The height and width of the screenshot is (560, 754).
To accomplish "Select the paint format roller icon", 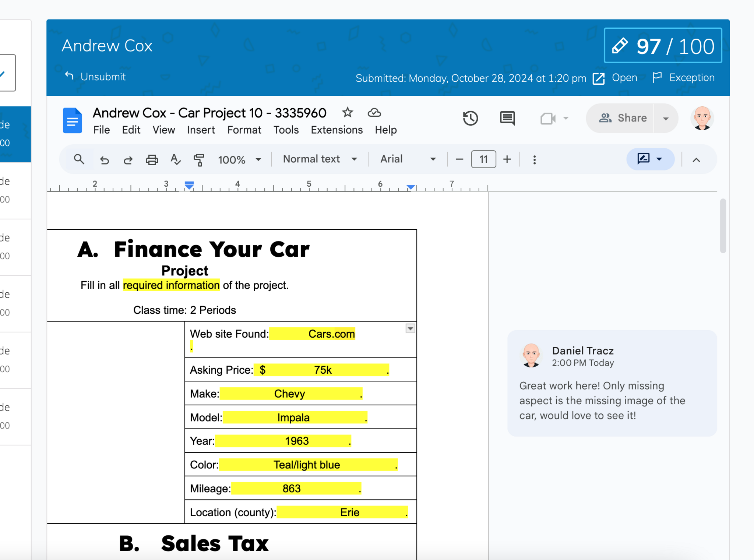I will pyautogui.click(x=199, y=160).
